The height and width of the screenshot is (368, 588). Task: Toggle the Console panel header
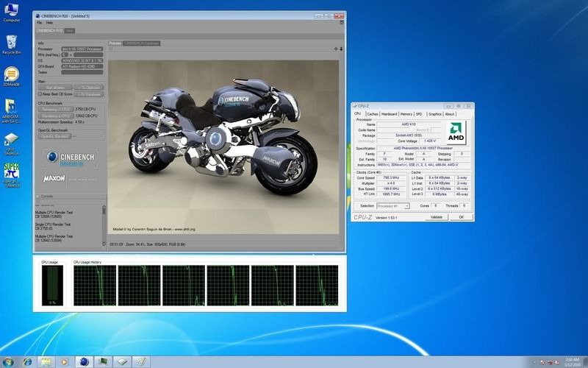pyautogui.click(x=71, y=197)
